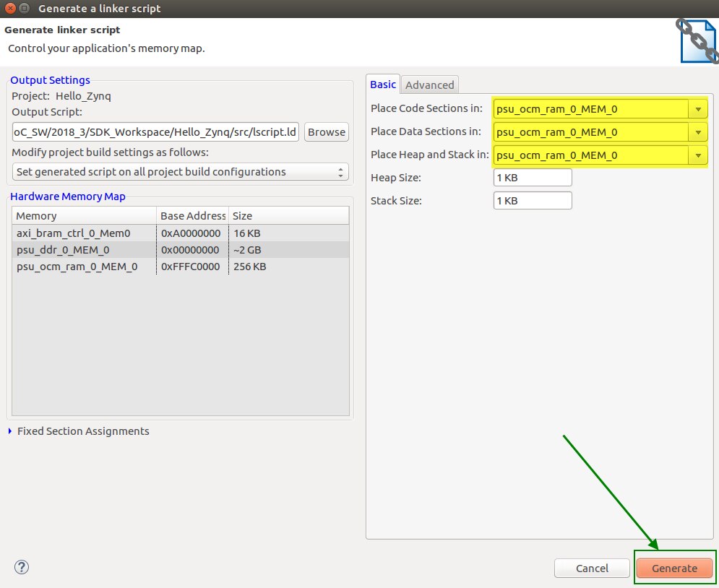Select the psu_ddr_0_MEM_0 memory row
719x588 pixels.
(x=84, y=250)
